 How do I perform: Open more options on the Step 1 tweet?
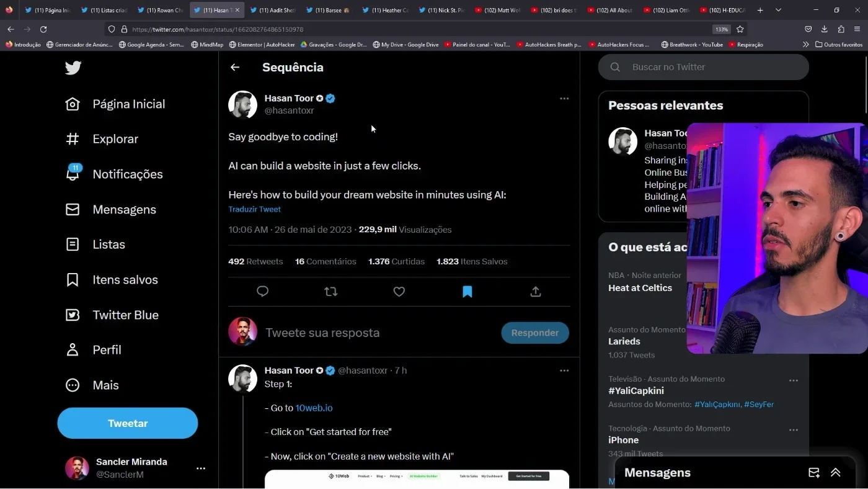[564, 370]
